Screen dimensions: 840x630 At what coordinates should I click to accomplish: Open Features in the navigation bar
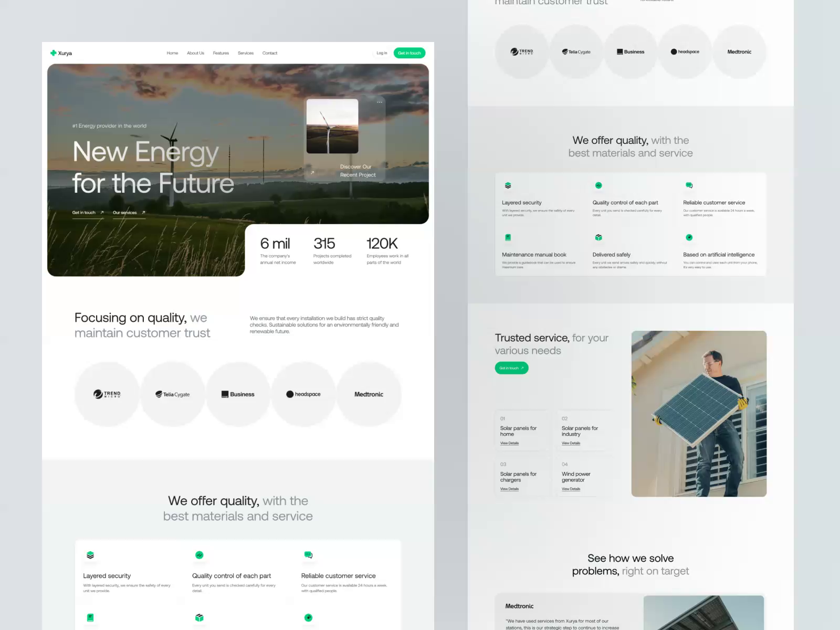pyautogui.click(x=221, y=53)
